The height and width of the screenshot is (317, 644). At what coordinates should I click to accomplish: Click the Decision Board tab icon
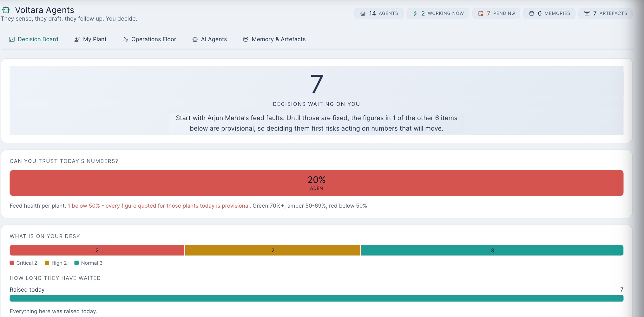coord(12,39)
